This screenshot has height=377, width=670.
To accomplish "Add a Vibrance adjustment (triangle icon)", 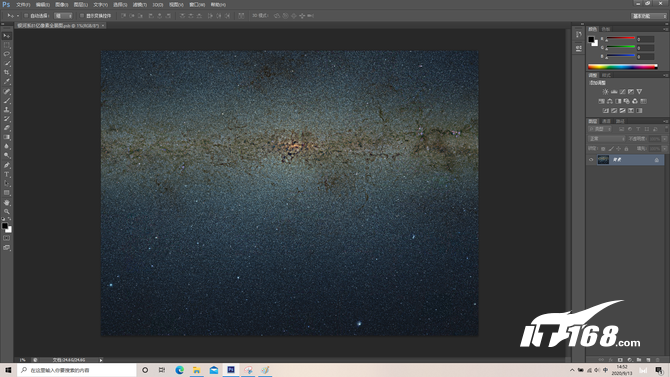I will click(639, 91).
